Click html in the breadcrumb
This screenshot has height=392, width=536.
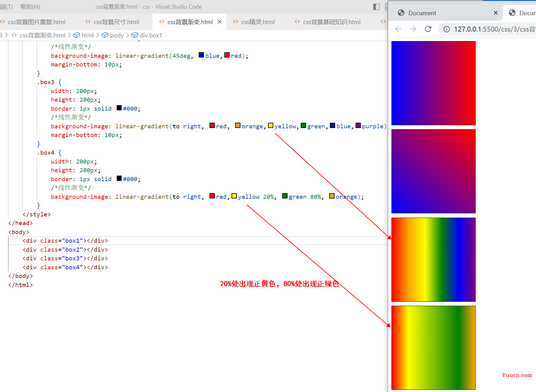[88, 35]
